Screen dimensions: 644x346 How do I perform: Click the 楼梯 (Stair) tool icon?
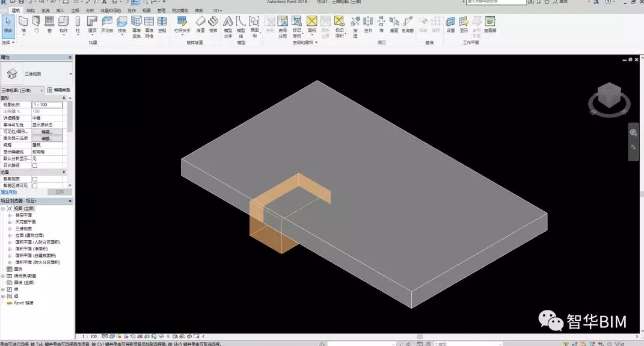click(x=213, y=23)
